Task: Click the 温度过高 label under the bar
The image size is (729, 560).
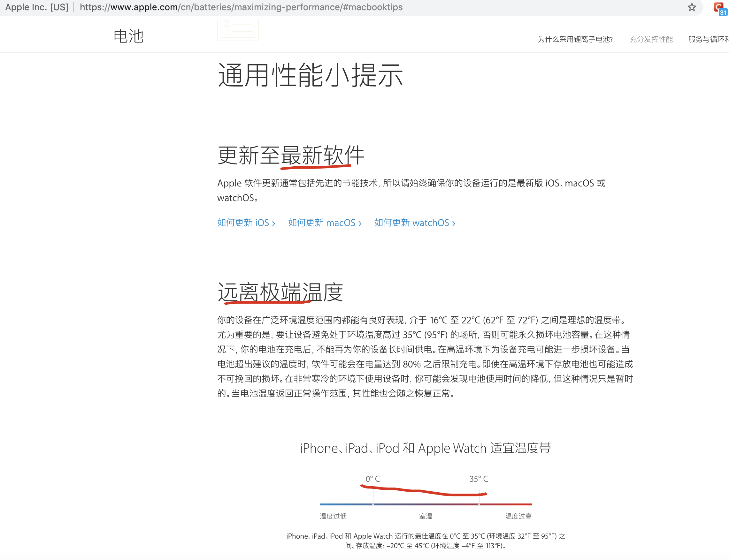Action: (518, 516)
